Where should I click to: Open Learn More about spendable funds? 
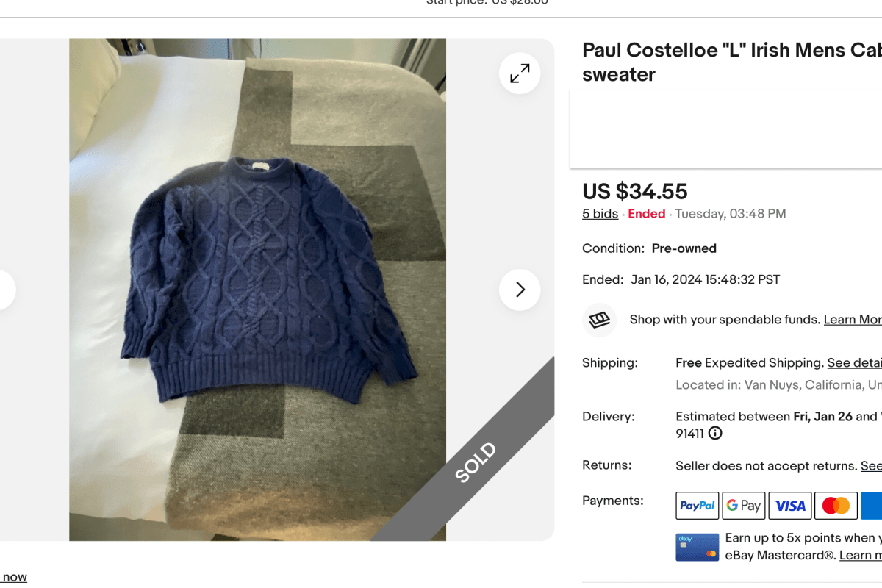853,320
